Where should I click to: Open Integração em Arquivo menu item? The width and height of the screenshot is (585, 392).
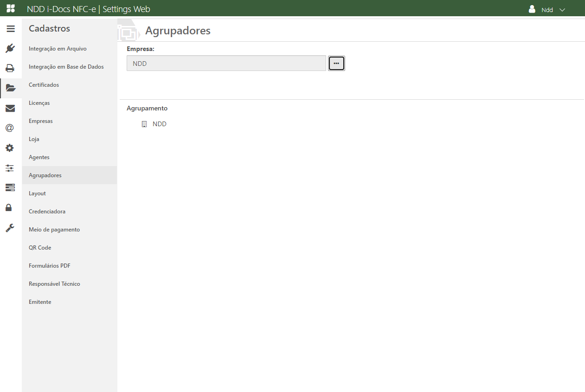70,49
